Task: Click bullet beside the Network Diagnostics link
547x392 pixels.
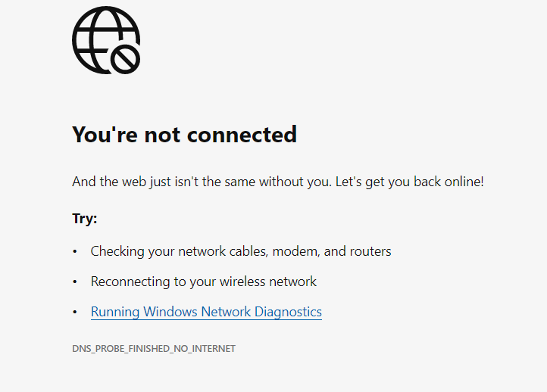Action: [x=75, y=312]
